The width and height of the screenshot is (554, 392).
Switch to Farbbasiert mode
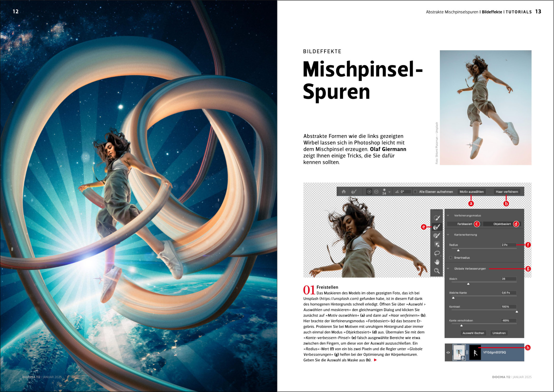tap(464, 224)
